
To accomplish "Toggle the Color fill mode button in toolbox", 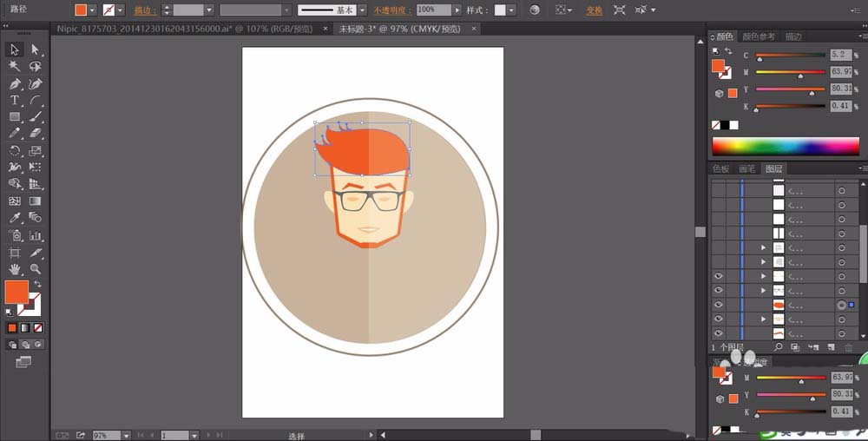I will [x=12, y=327].
